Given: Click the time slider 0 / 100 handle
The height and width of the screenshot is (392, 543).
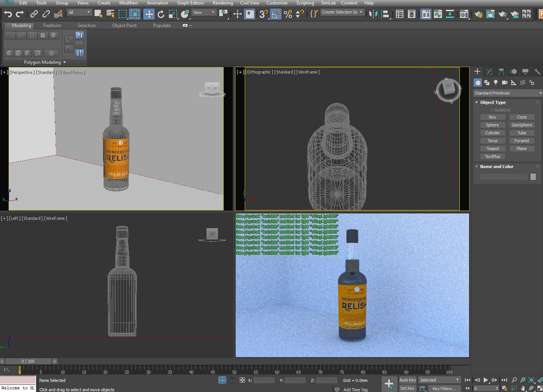Looking at the screenshot, I should [x=28, y=361].
